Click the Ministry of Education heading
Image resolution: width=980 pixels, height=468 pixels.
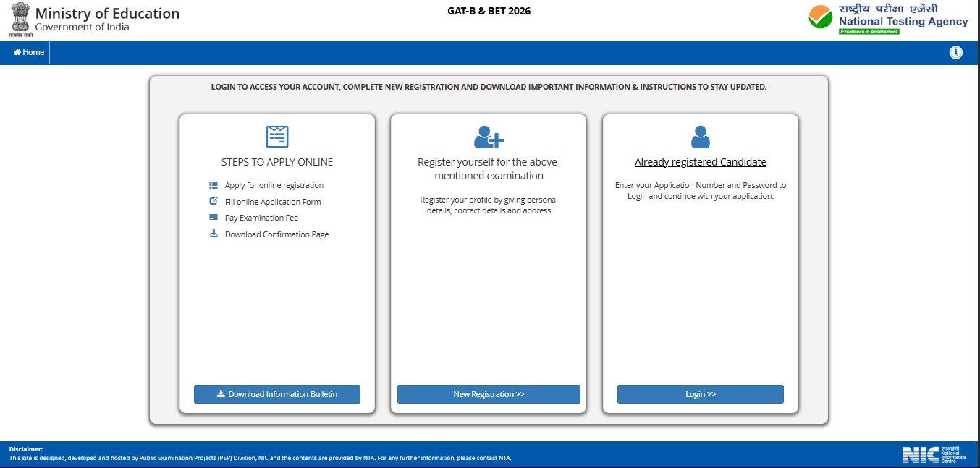click(x=107, y=14)
